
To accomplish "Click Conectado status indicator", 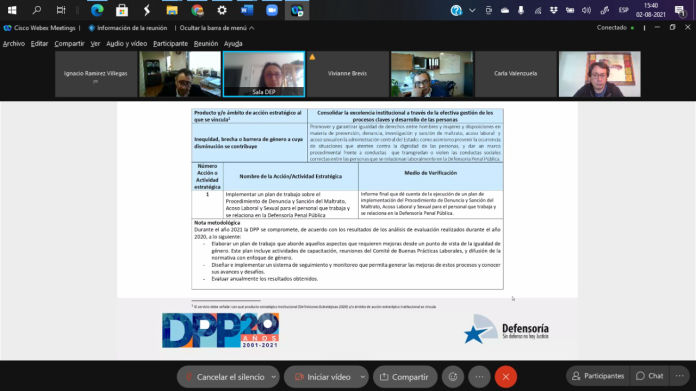I will coord(615,28).
